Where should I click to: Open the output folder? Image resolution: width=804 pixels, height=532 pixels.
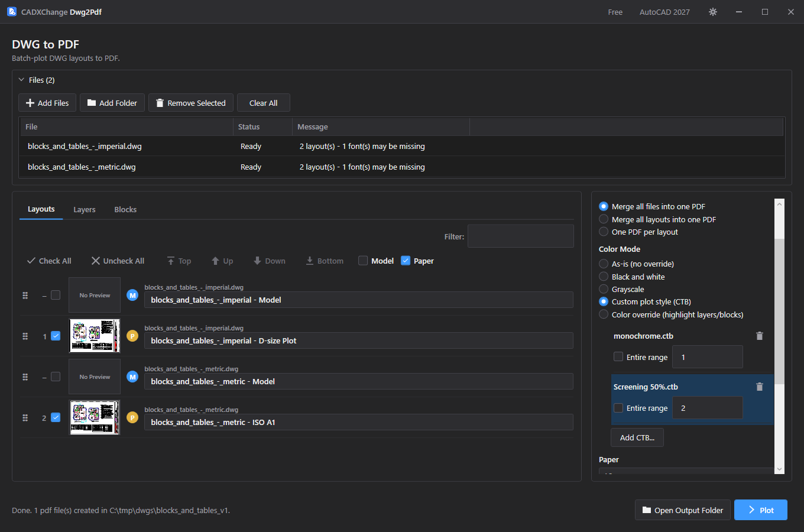(x=683, y=510)
